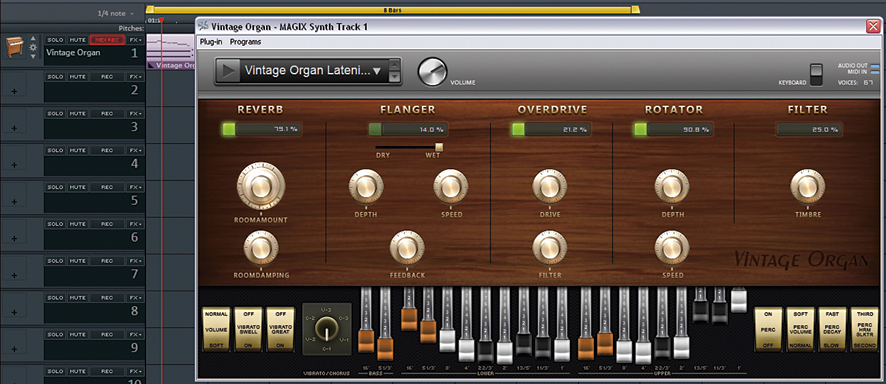Add an instrument to track 3 with plus icon
This screenshot has width=886, height=384.
click(x=14, y=128)
